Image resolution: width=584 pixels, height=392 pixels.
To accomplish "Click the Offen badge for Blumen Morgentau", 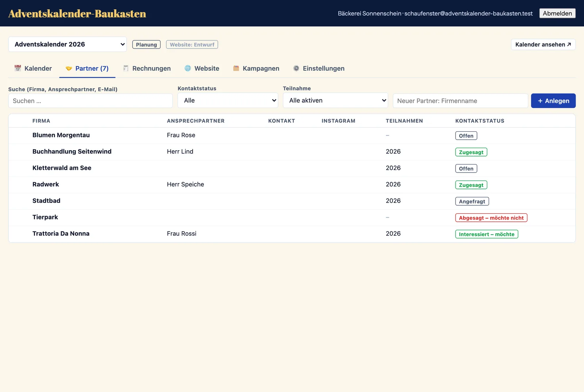I will tap(466, 136).
